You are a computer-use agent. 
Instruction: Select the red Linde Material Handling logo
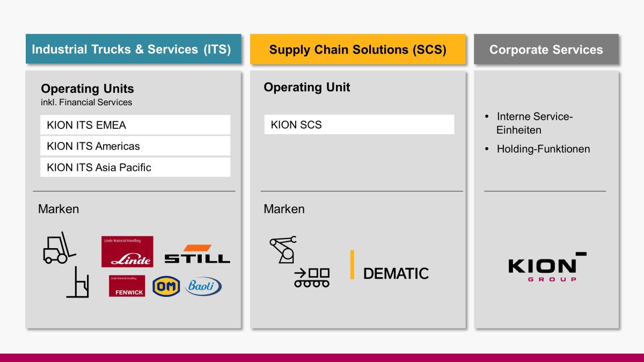tap(127, 251)
